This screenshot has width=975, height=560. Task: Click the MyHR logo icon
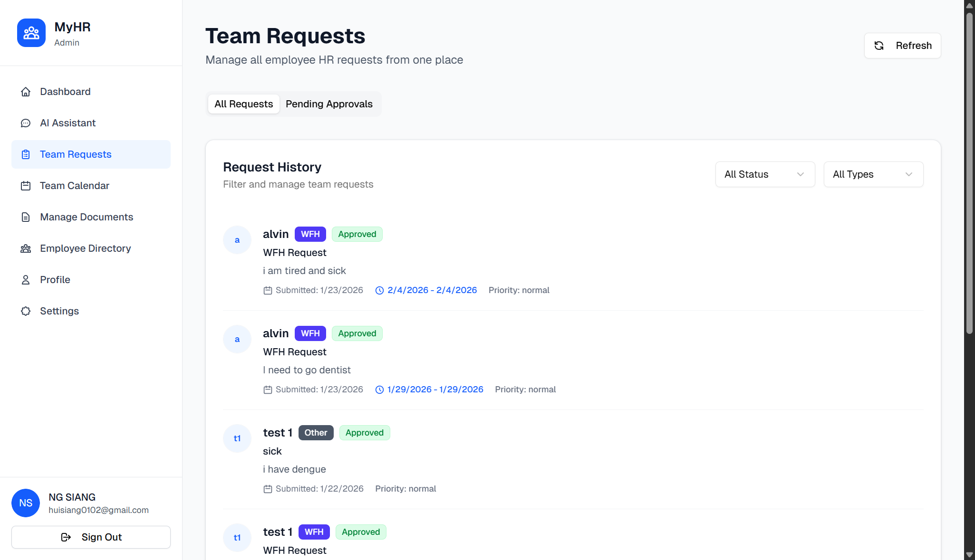click(x=31, y=33)
